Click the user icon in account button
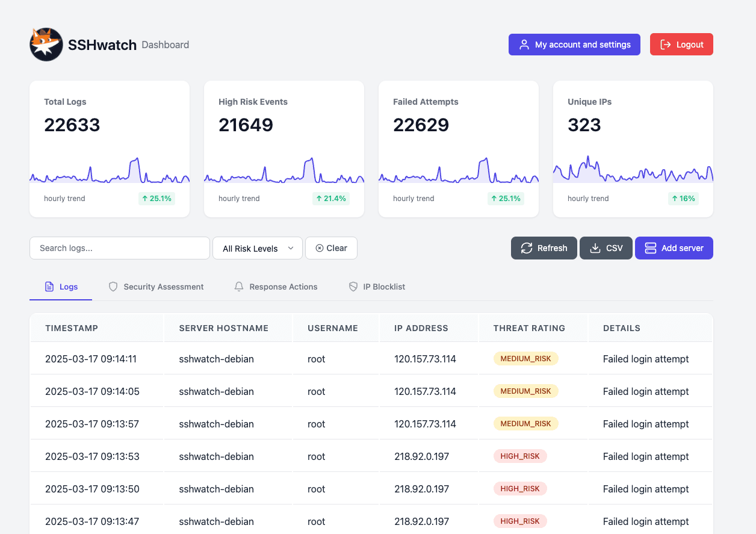 (524, 45)
